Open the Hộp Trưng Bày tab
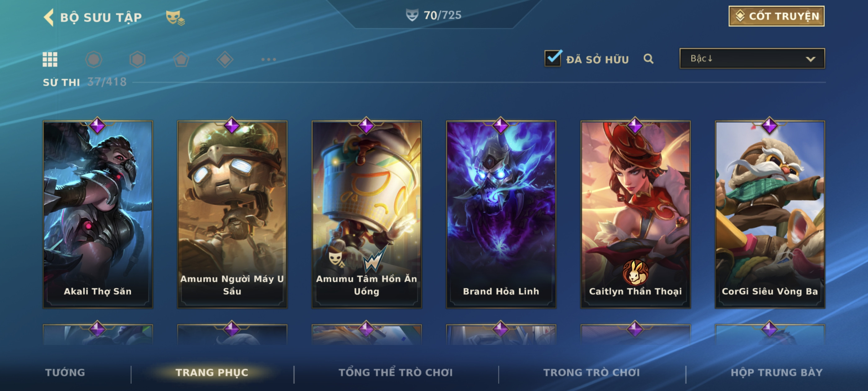The image size is (868, 391). pyautogui.click(x=777, y=372)
